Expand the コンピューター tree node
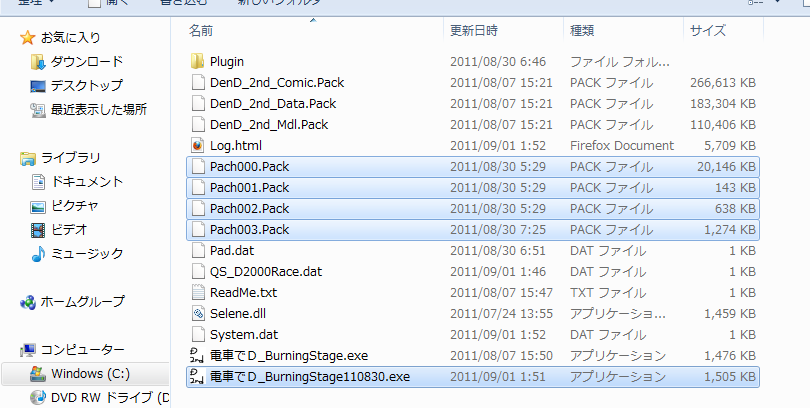This screenshot has height=408, width=810. pos(72,350)
